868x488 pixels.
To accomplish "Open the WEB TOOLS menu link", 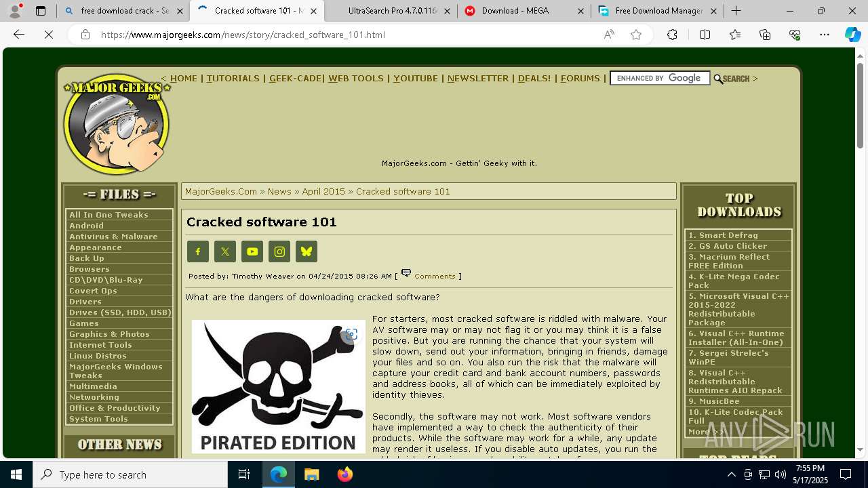I will pyautogui.click(x=356, y=79).
